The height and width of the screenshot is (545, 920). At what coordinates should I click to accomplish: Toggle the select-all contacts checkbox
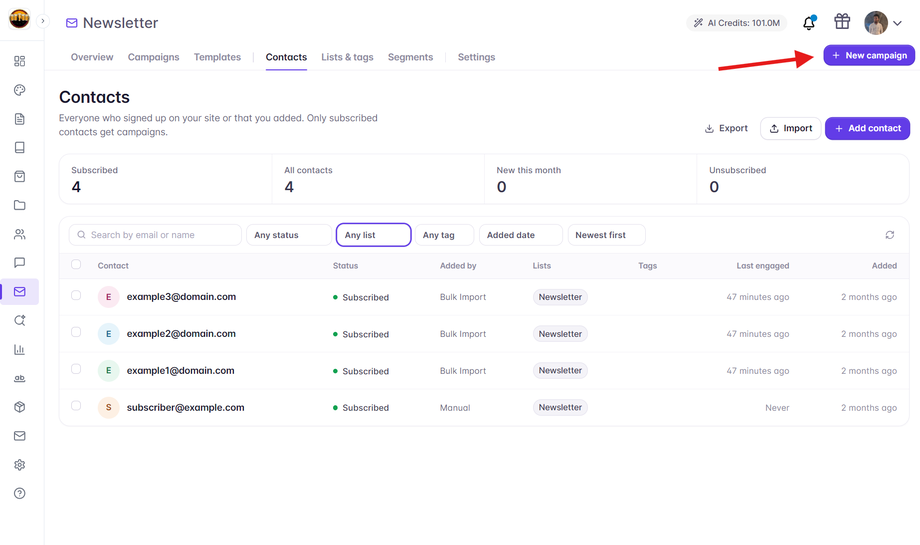click(x=76, y=264)
